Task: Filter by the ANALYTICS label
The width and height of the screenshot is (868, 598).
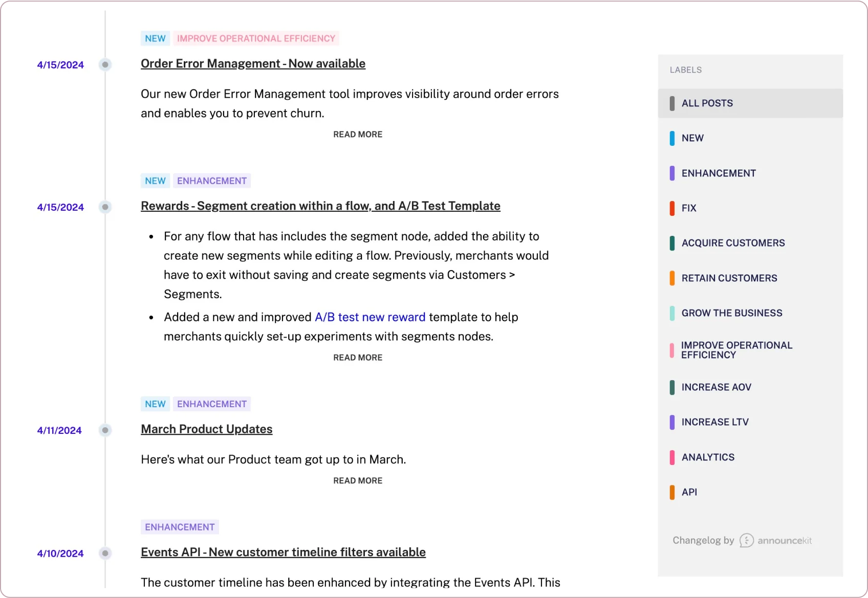Action: pyautogui.click(x=707, y=457)
